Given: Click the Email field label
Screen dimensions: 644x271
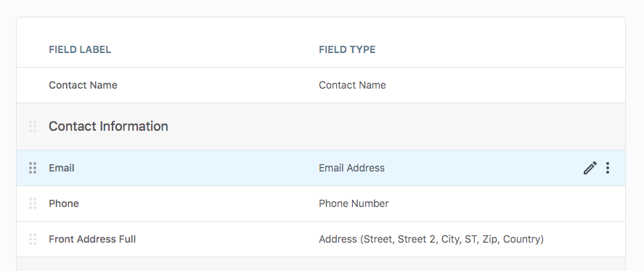Looking at the screenshot, I should click(x=62, y=168).
